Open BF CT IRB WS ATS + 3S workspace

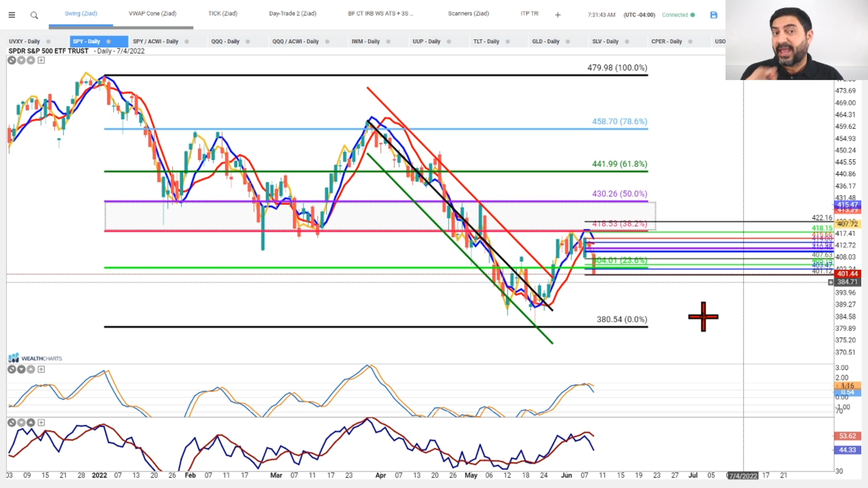[381, 14]
